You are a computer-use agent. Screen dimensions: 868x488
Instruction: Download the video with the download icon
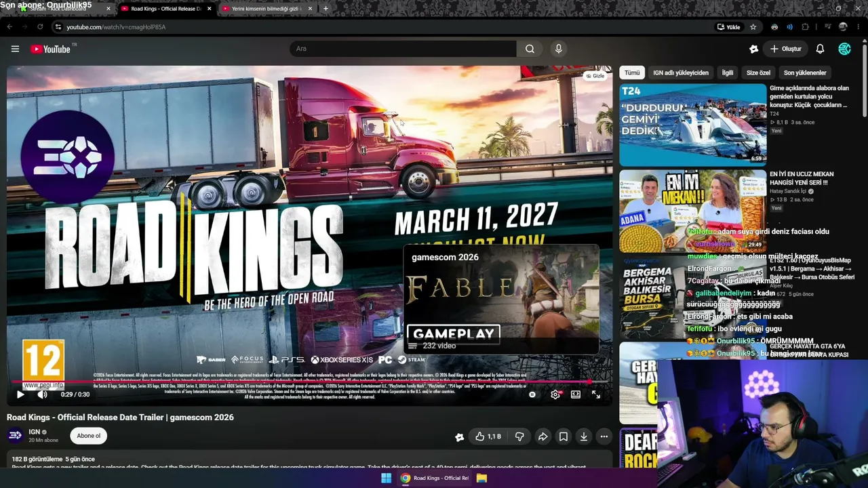pos(583,437)
